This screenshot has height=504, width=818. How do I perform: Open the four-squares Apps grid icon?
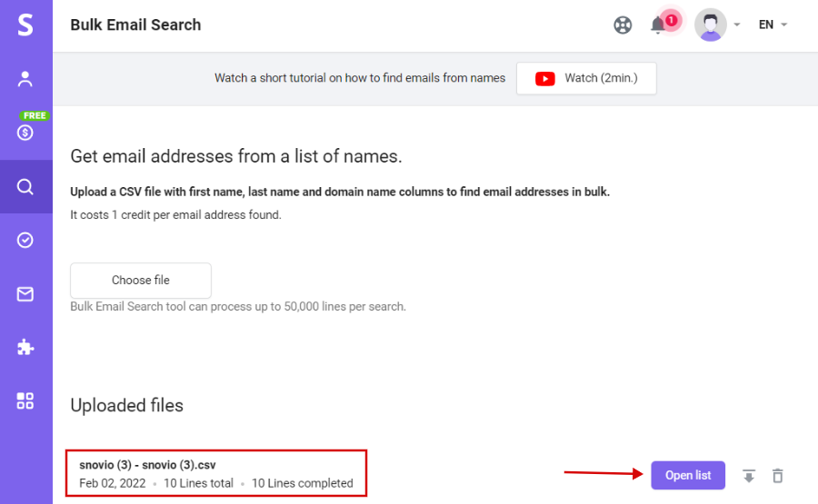pos(25,400)
